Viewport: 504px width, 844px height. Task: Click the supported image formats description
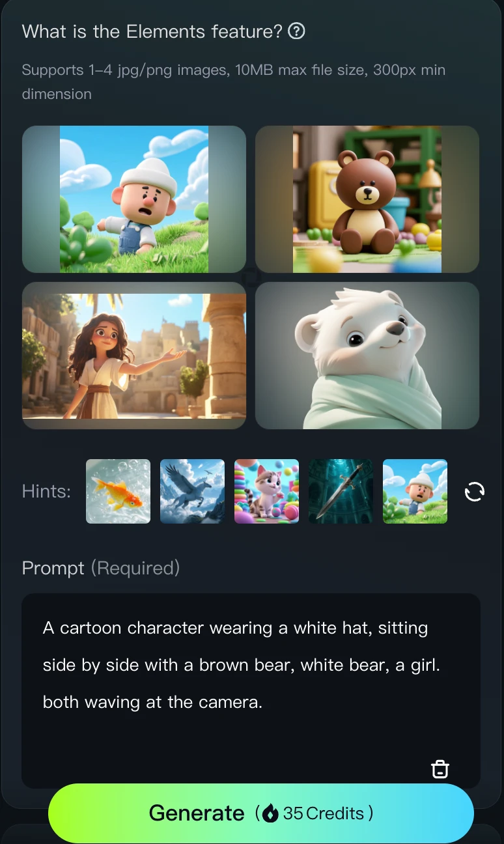[234, 82]
